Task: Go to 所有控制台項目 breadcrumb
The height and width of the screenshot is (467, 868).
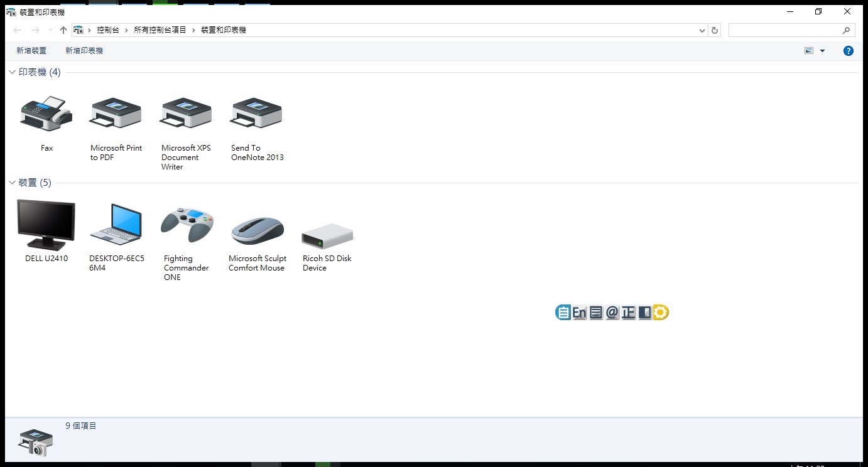Action: (160, 30)
